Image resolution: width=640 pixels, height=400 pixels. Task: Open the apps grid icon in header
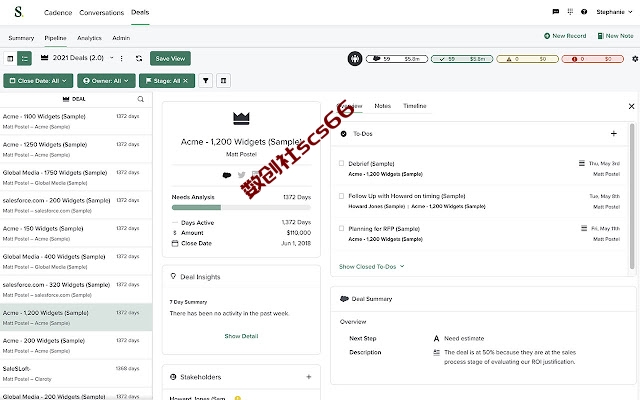click(570, 12)
